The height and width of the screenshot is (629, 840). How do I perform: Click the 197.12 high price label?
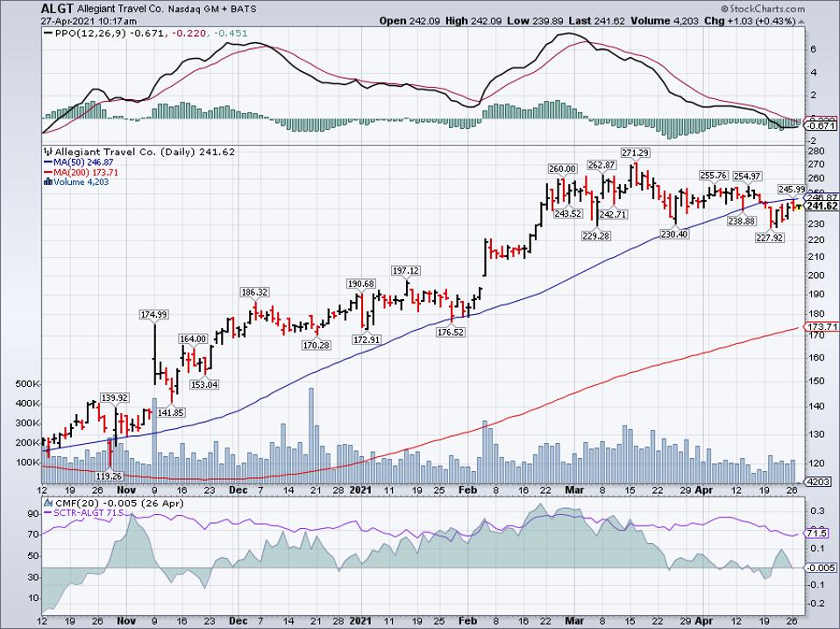(x=406, y=270)
